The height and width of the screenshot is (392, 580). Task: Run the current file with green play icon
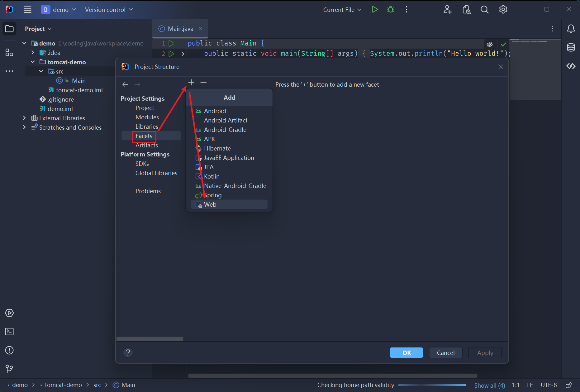click(x=375, y=9)
